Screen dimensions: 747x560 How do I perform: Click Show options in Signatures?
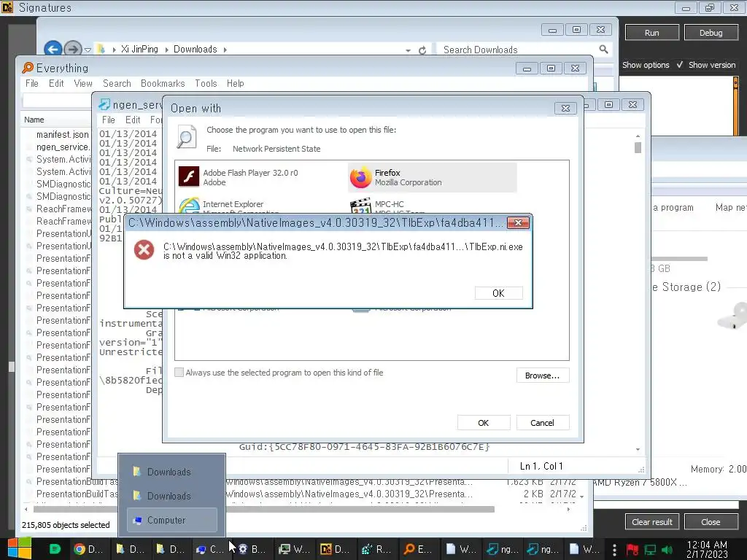click(646, 65)
